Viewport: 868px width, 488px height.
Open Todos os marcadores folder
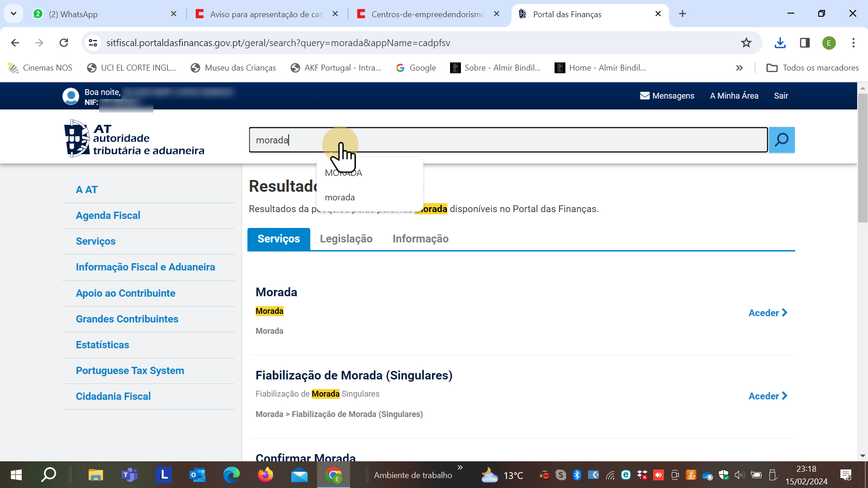click(812, 68)
